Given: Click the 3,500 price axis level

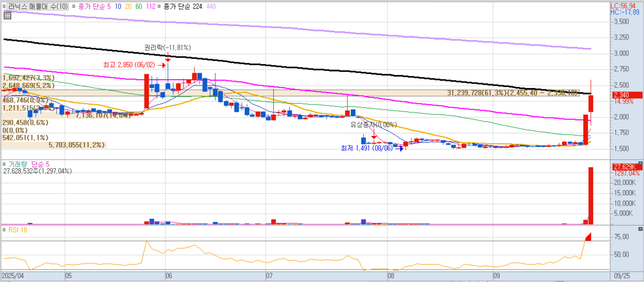Looking at the screenshot, I should point(621,22).
